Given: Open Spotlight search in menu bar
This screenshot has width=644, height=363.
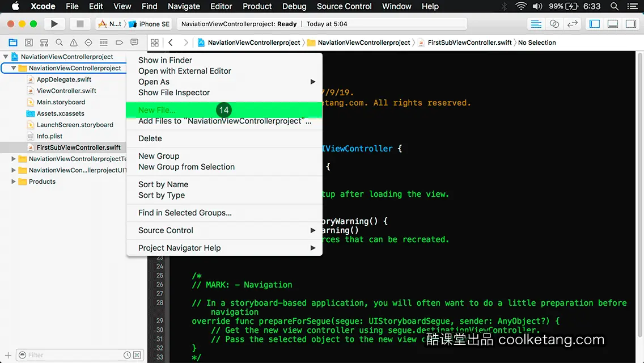Looking at the screenshot, I should pyautogui.click(x=615, y=6).
